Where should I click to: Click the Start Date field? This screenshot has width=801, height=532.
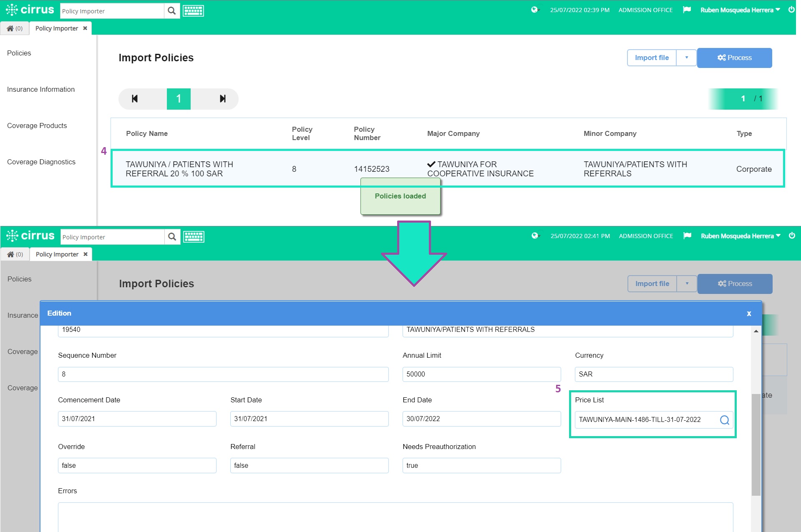point(309,419)
